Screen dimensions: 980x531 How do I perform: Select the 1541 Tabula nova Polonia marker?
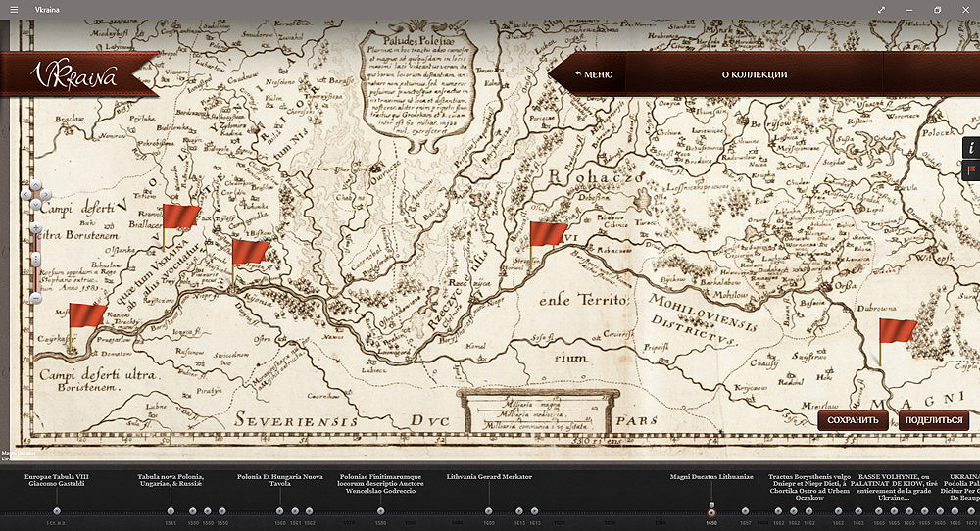pyautogui.click(x=171, y=511)
